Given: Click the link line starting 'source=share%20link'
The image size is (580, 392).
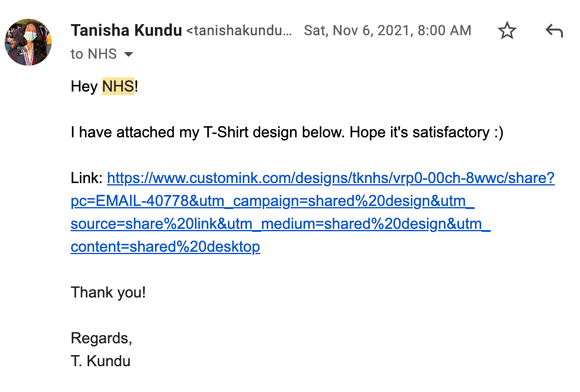Looking at the screenshot, I should pyautogui.click(x=280, y=224).
